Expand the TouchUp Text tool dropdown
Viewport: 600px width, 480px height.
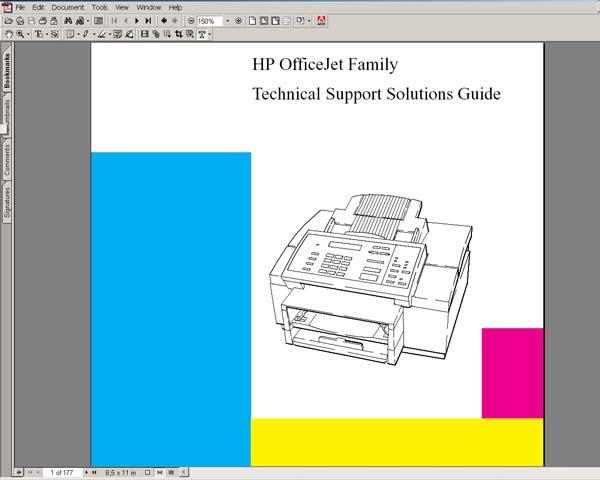tap(210, 34)
